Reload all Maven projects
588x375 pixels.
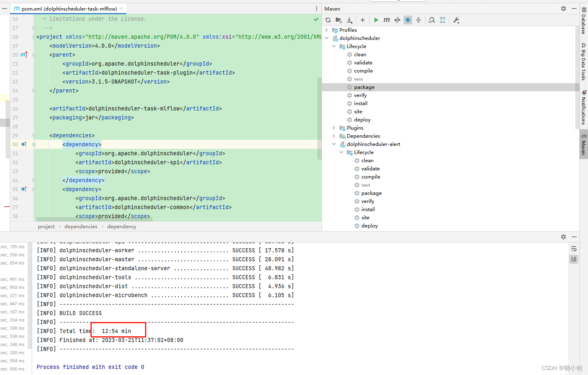pyautogui.click(x=328, y=20)
